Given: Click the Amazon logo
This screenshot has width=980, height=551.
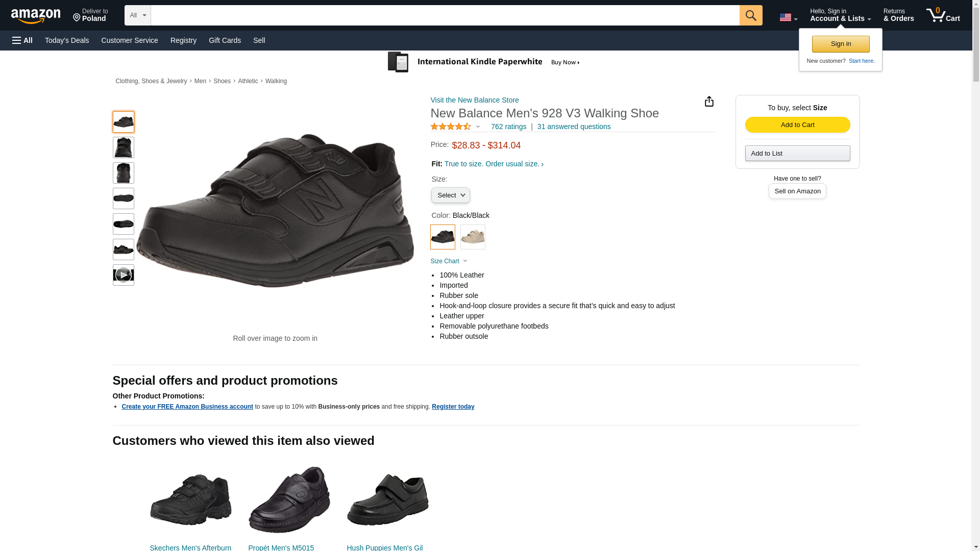Looking at the screenshot, I should coord(36,16).
